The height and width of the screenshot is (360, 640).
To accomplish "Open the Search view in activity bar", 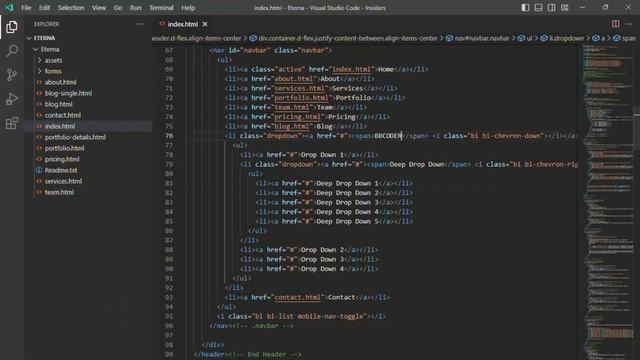I will pyautogui.click(x=11, y=51).
